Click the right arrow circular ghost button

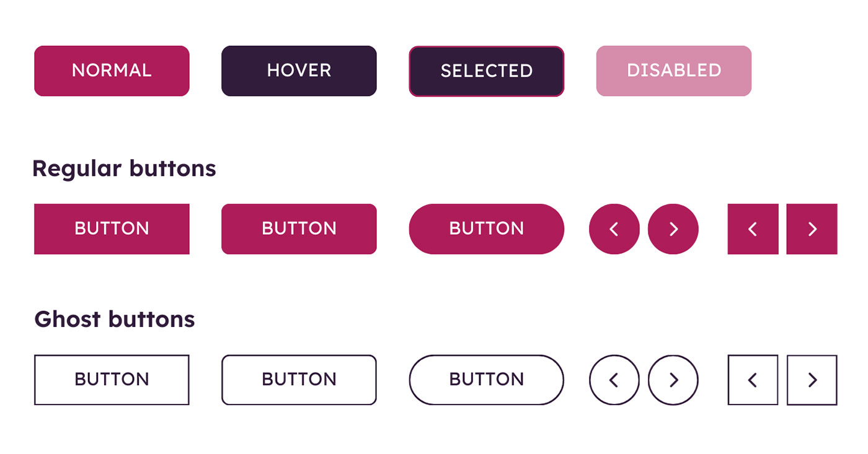[673, 380]
